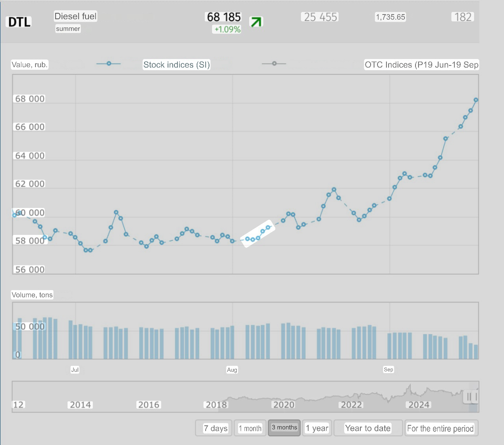Image resolution: width=504 pixels, height=445 pixels.
Task: Select the 1 month range button
Action: [x=250, y=428]
